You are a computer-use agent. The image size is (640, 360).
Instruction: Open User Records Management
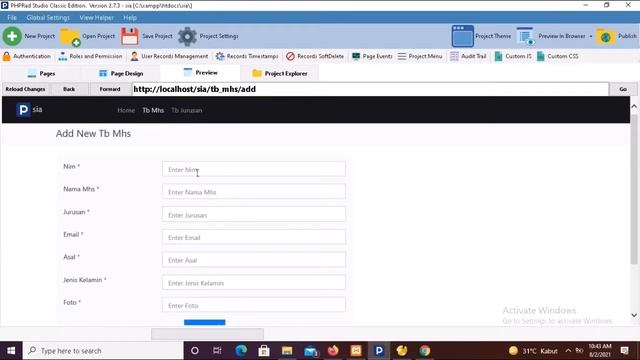(x=169, y=56)
